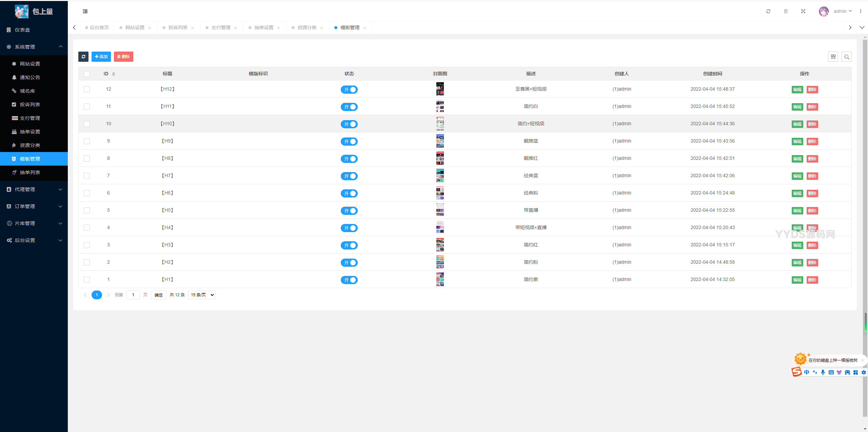Open the vertical three-dot more menu
Viewport: 868px width, 432px height.
click(861, 11)
